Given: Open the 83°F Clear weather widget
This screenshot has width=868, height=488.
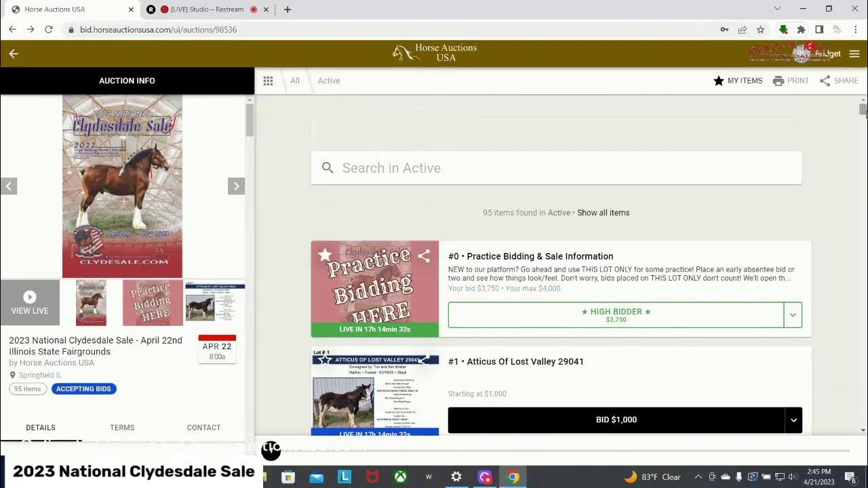Looking at the screenshot, I should click(652, 477).
